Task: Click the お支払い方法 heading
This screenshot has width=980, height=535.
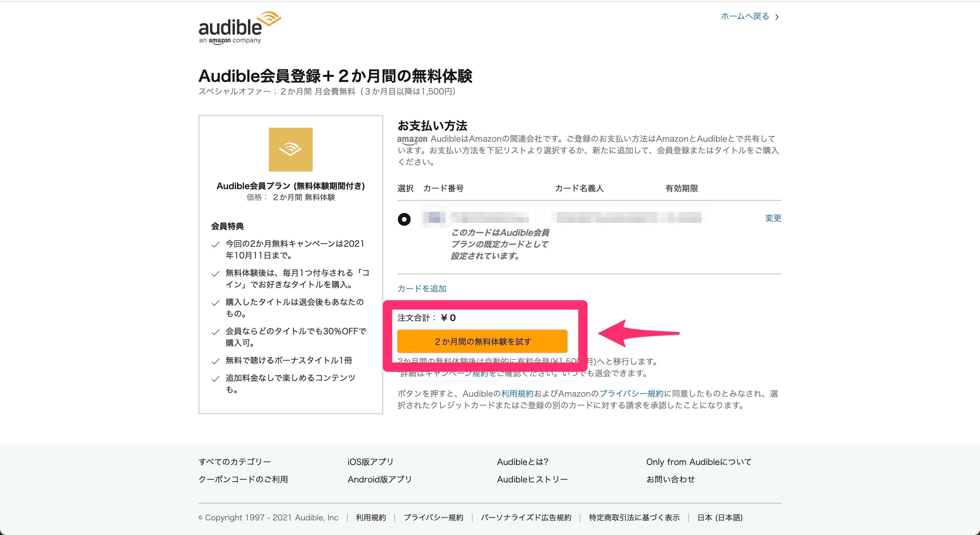Action: click(432, 125)
